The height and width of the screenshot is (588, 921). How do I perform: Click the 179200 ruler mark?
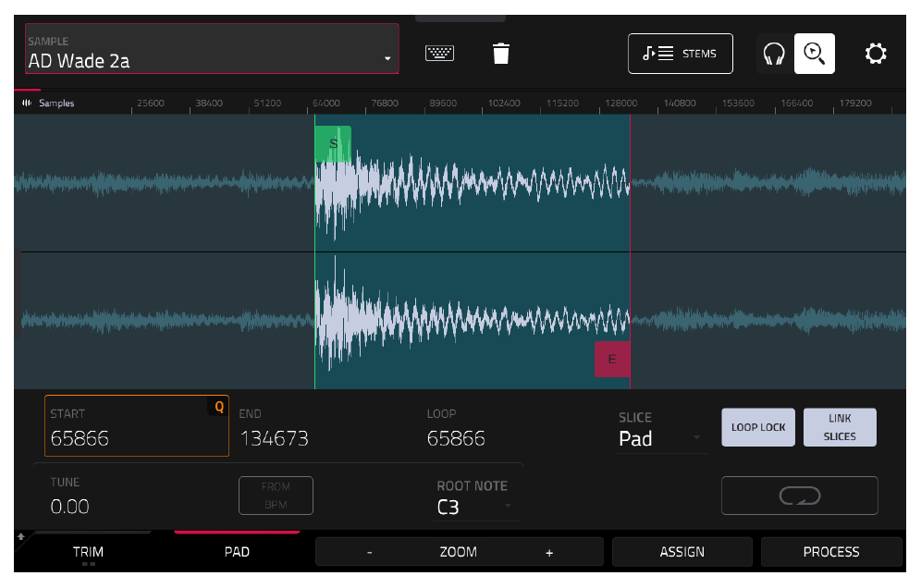point(855,103)
